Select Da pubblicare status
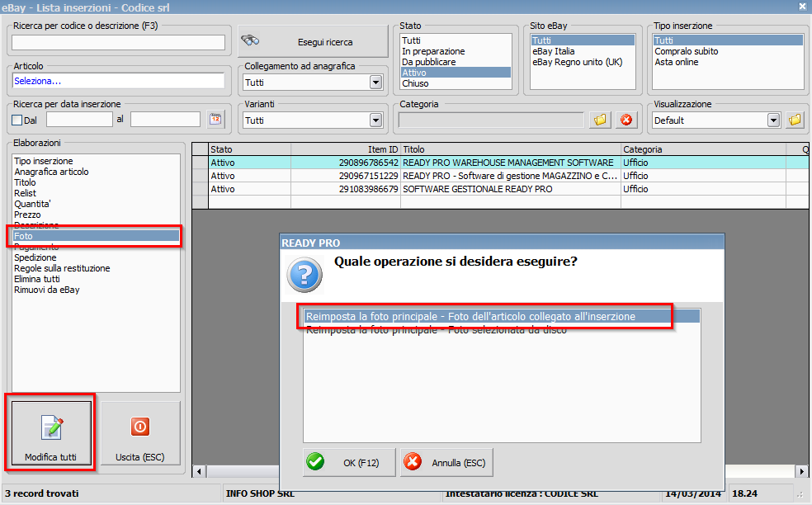 [456, 62]
